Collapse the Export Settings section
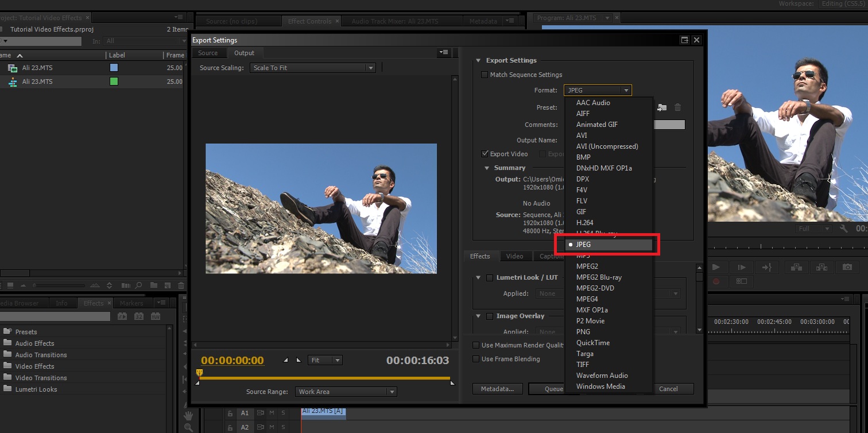 (478, 60)
